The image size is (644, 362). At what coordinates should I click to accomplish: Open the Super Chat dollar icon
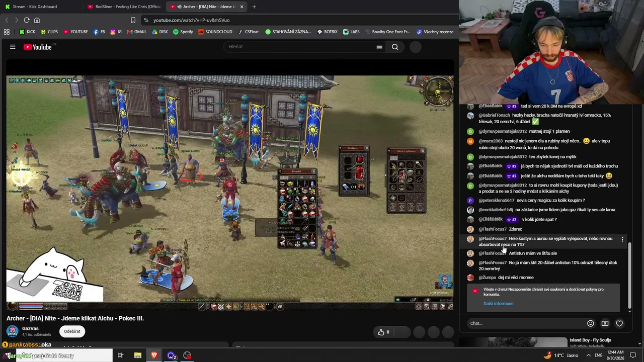point(605,323)
